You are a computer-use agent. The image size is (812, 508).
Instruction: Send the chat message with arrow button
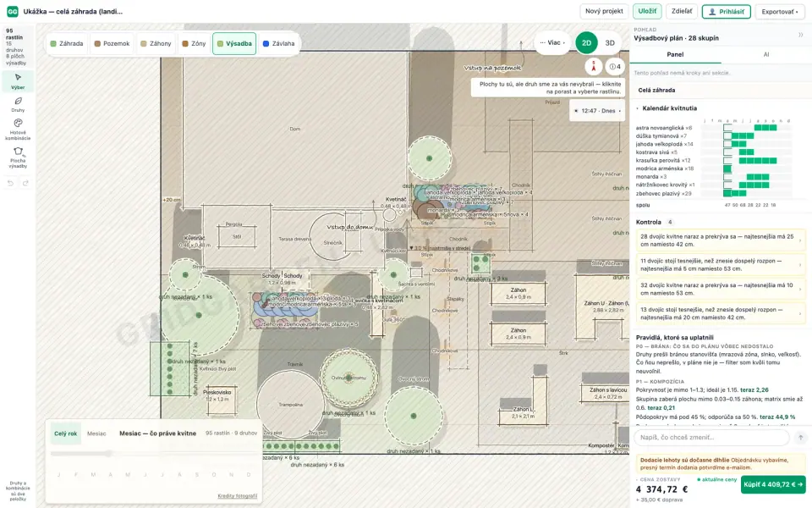[x=801, y=438]
